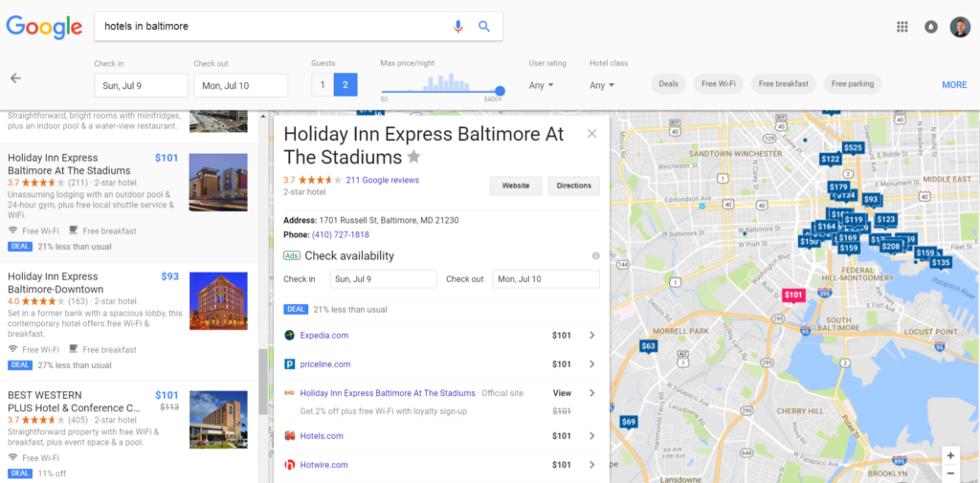Click the info icon beside Check availability
This screenshot has height=483, width=980.
595,255
